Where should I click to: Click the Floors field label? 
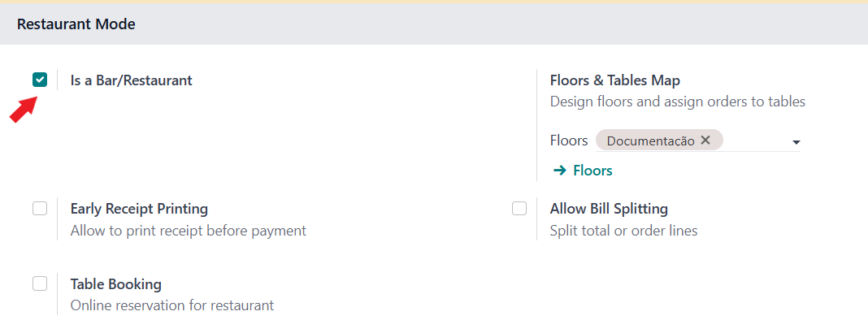pos(569,141)
